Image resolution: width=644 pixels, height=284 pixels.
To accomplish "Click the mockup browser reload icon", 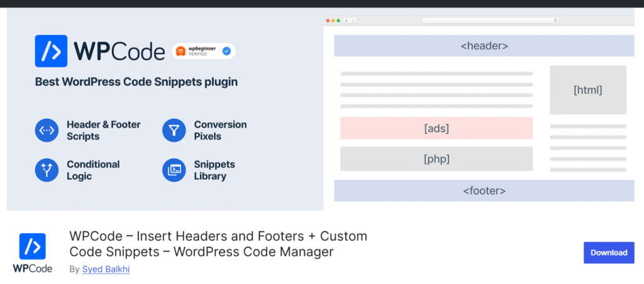I will coord(555,21).
